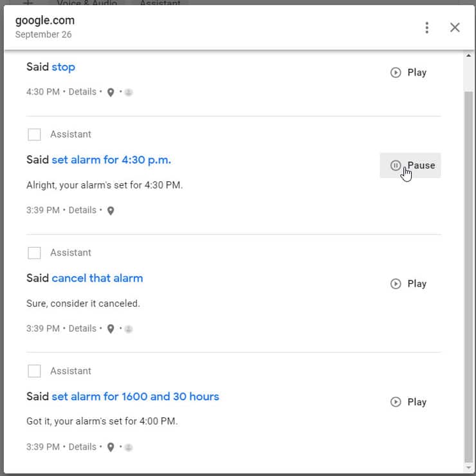Click location pin icon for 'stop' entry
Screen dimensions: 476x476
[111, 93]
